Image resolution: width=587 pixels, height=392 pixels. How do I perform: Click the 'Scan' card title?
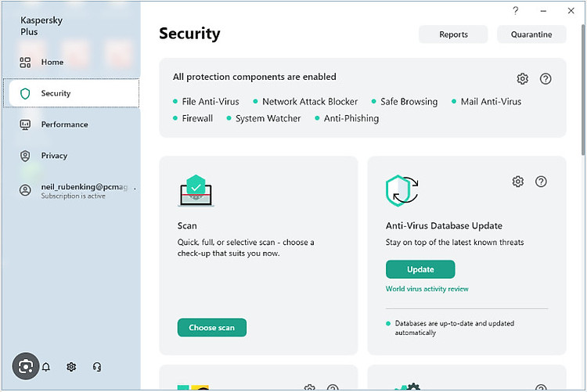tap(187, 226)
